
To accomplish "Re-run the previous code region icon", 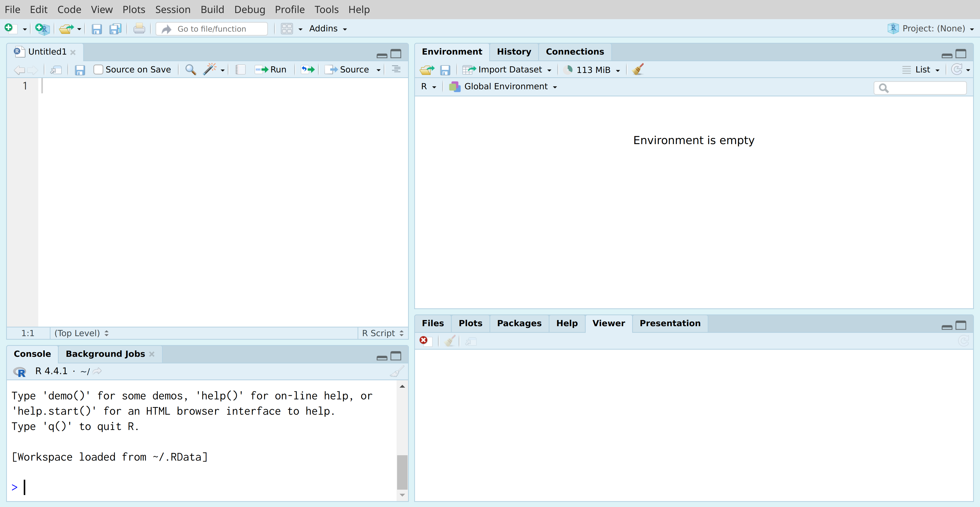I will [308, 70].
